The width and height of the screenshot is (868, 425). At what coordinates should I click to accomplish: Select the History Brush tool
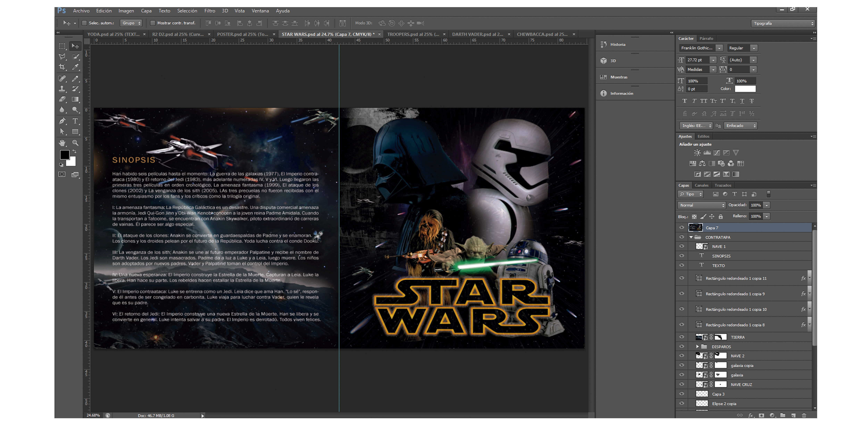[76, 89]
